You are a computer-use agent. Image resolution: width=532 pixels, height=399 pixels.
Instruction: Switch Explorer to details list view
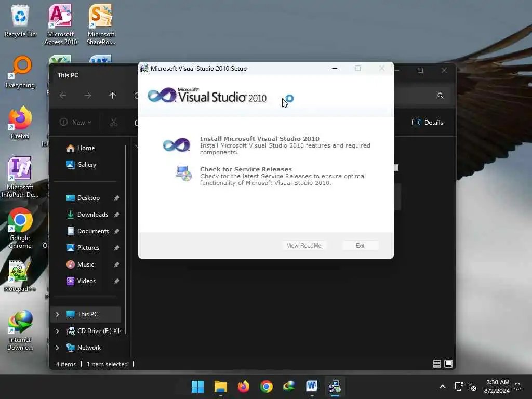tap(436, 364)
